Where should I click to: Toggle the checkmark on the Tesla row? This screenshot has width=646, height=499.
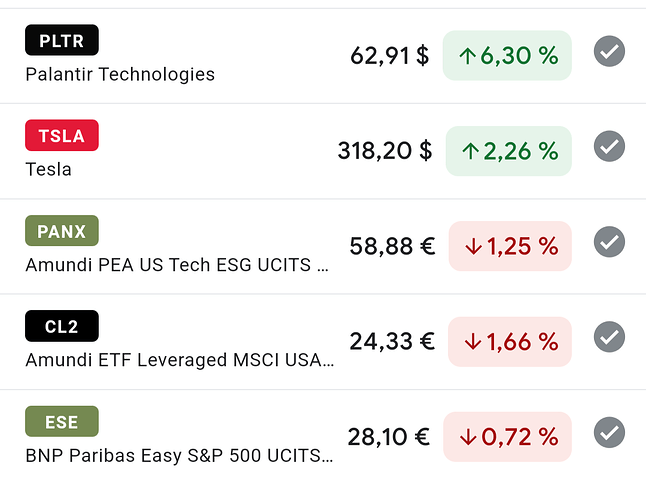[x=609, y=146]
